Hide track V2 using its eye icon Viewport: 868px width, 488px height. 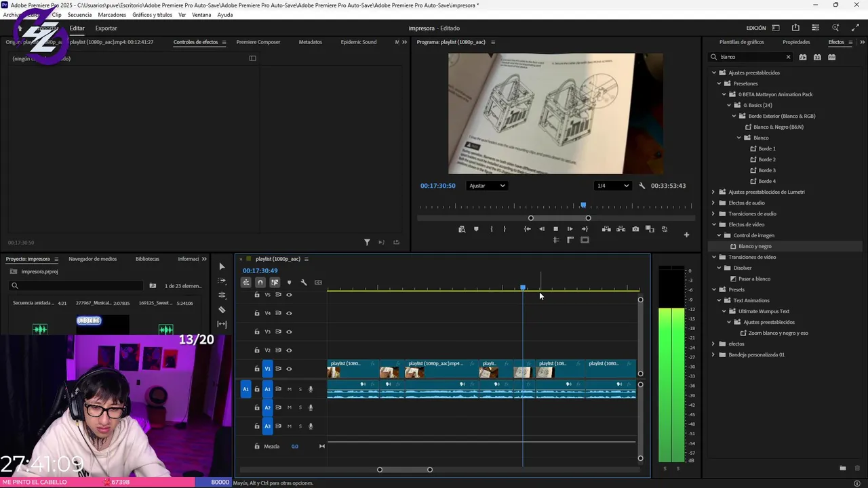pos(289,350)
